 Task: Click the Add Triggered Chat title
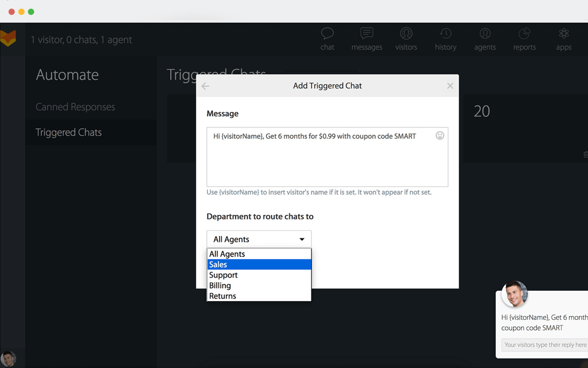click(327, 86)
